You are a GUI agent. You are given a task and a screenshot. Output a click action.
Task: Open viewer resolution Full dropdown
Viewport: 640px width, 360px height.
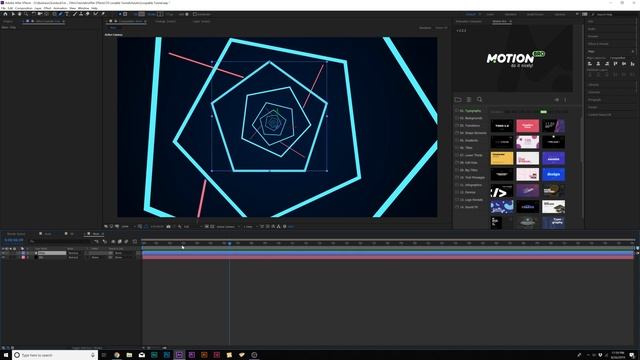coord(192,227)
